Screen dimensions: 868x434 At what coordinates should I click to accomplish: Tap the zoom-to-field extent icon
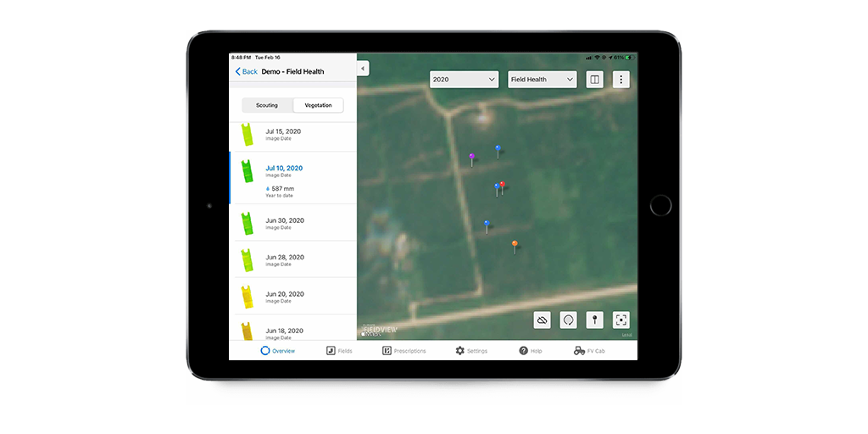[x=621, y=320]
